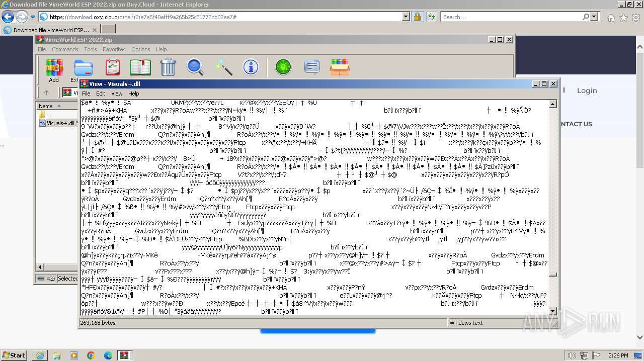Click the SFX box icon in WinRAR toolbar
This screenshot has height=362, width=644.
pyautogui.click(x=340, y=67)
